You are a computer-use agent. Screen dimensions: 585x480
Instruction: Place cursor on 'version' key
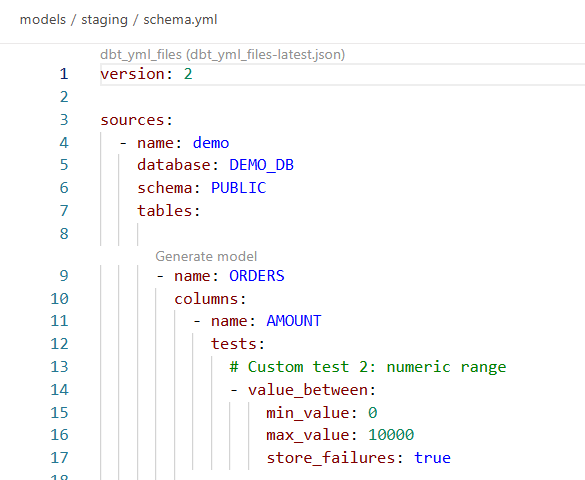(x=132, y=74)
